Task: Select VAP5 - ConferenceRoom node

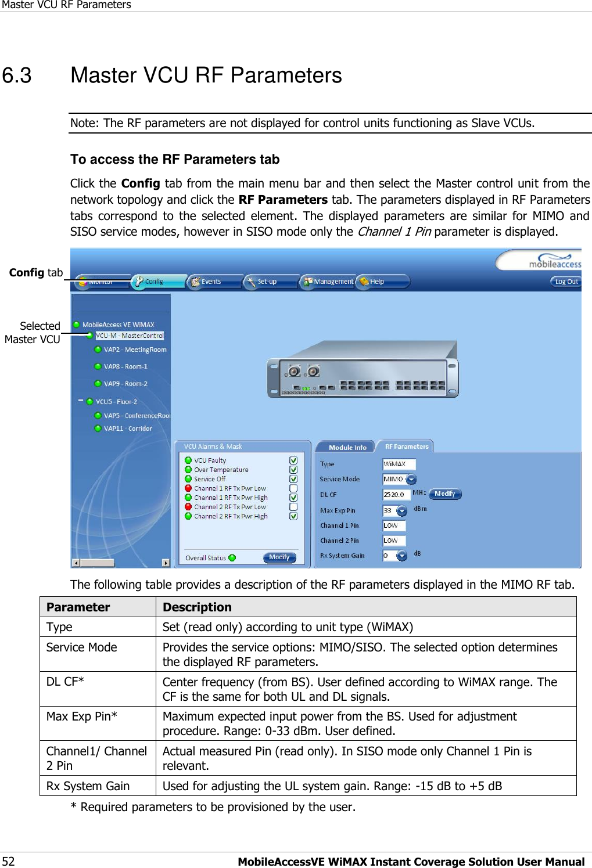Action: pos(137,416)
